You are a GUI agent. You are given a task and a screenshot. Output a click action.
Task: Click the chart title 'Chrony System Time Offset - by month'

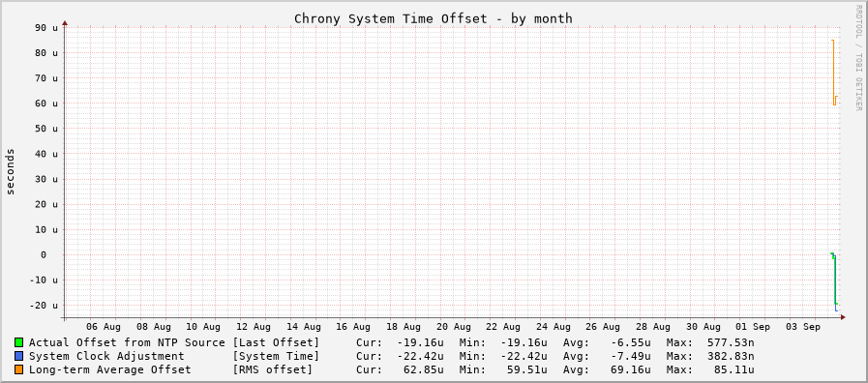click(x=433, y=18)
